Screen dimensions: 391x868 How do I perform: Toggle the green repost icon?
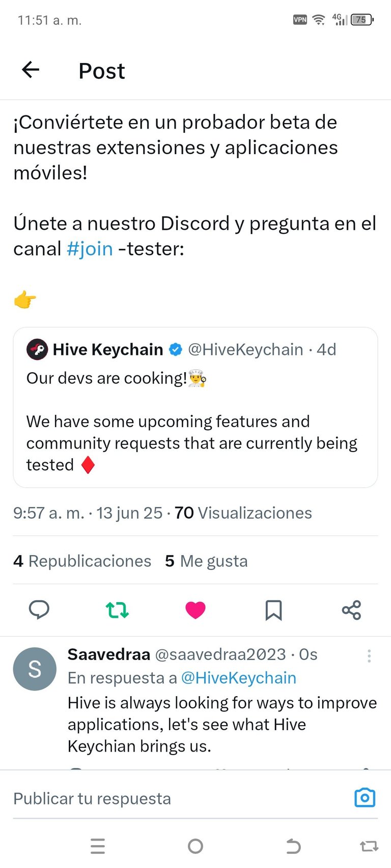point(117,609)
